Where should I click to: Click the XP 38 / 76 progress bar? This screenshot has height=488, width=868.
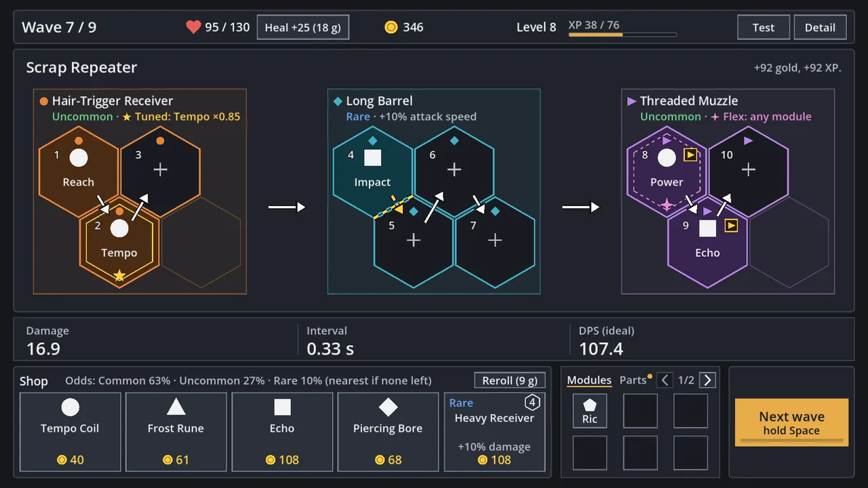pos(623,35)
